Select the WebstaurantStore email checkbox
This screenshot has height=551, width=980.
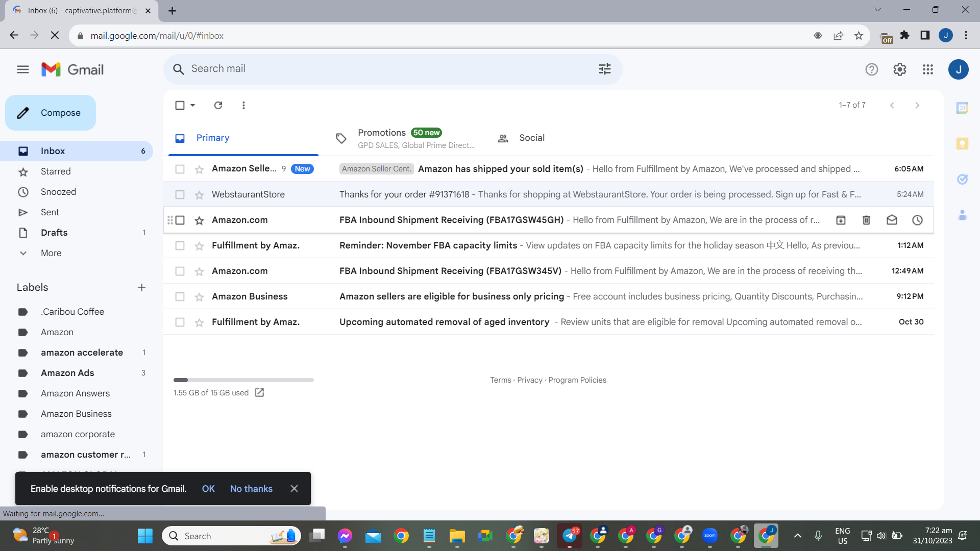pyautogui.click(x=180, y=194)
